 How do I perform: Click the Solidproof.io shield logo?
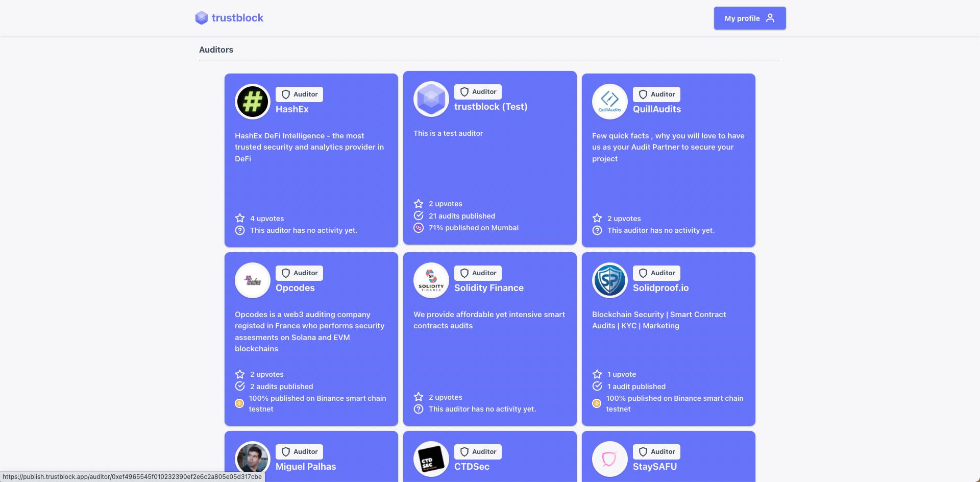610,280
